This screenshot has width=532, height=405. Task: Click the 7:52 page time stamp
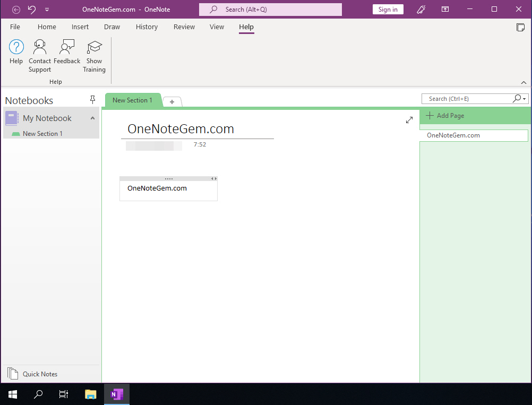(x=200, y=144)
